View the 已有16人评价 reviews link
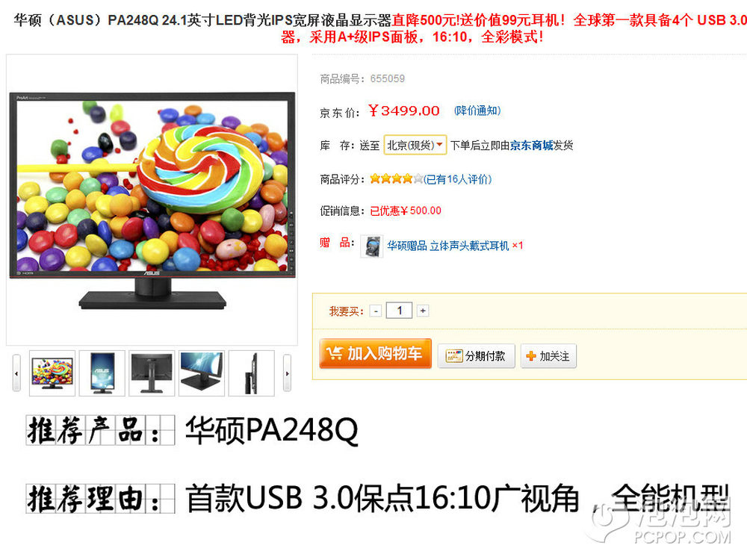 pyautogui.click(x=457, y=179)
